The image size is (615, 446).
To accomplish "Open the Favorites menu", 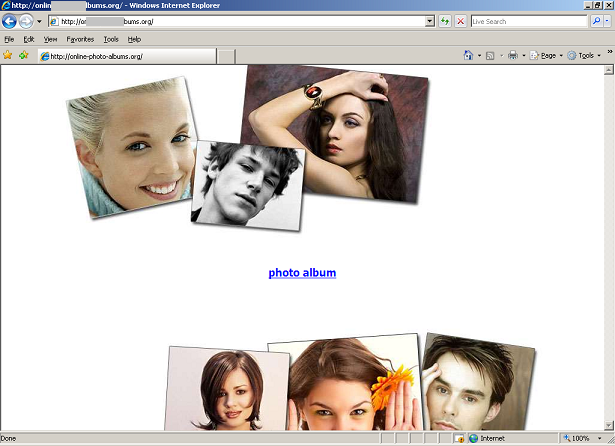I will click(80, 39).
